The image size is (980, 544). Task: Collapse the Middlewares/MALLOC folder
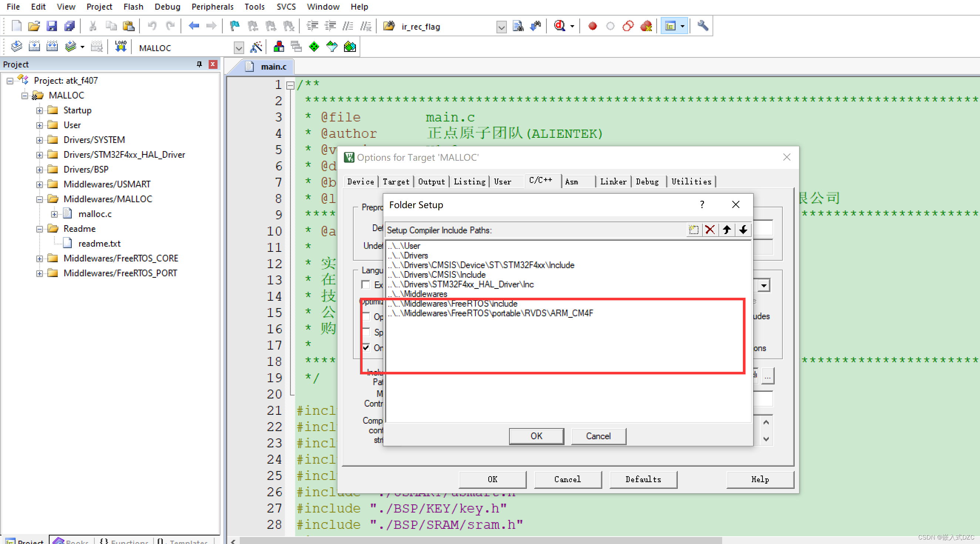point(40,199)
